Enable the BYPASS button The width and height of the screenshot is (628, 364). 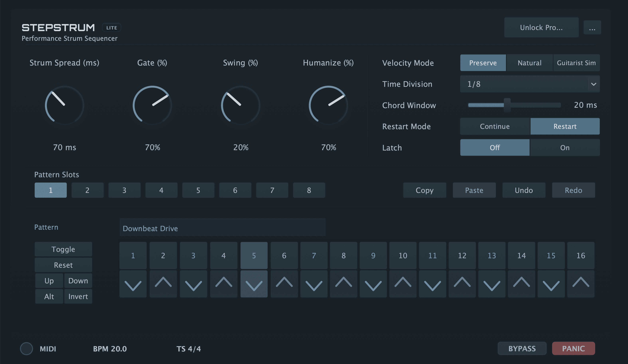(x=522, y=348)
